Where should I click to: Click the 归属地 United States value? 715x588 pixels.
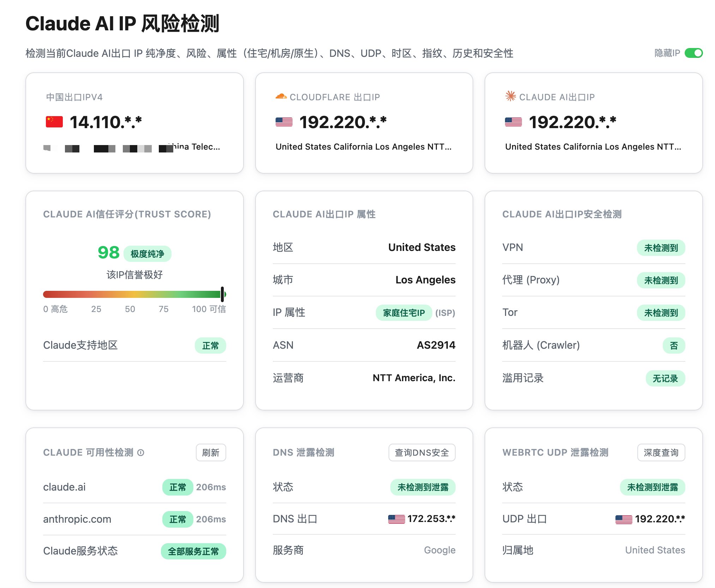[655, 550]
